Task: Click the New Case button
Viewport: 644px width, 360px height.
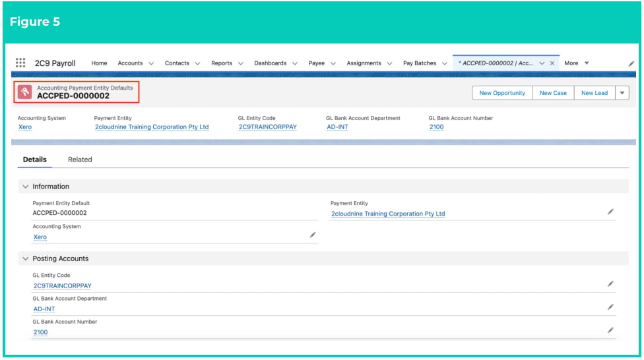Action: coord(553,93)
